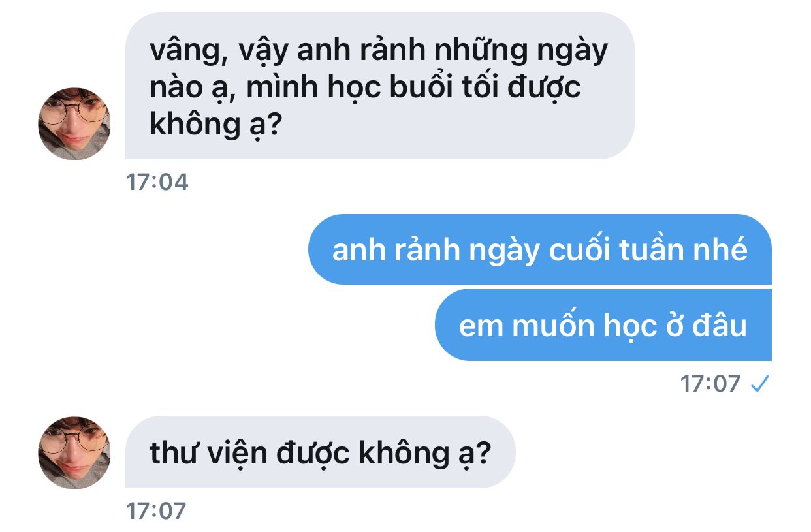Select the blue bubble 'anh rảnh ngày cuối tuần nhé'
811x532 pixels.
pos(540,249)
